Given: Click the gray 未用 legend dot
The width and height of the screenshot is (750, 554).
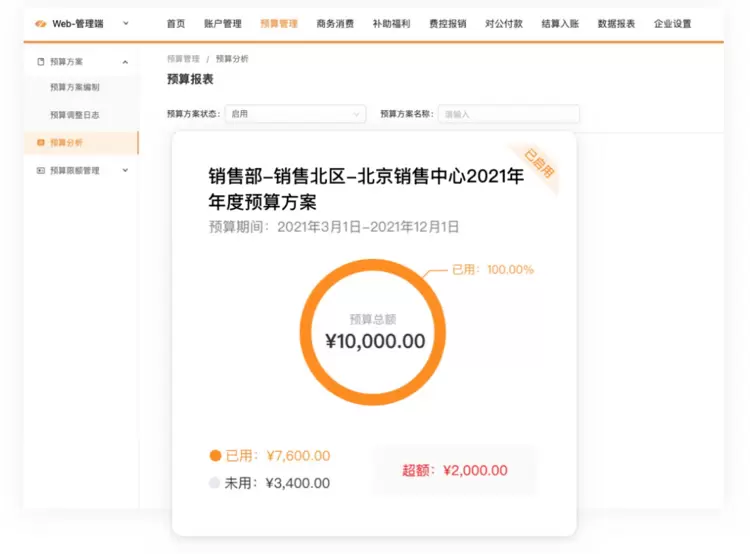Looking at the screenshot, I should click(214, 483).
